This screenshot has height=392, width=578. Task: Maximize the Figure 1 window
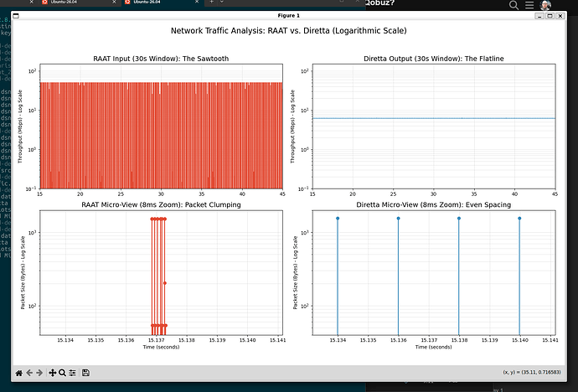click(550, 15)
